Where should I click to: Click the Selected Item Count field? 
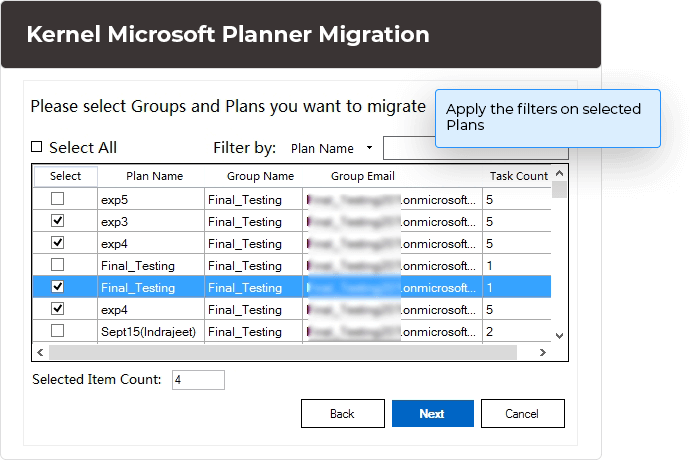(x=198, y=380)
